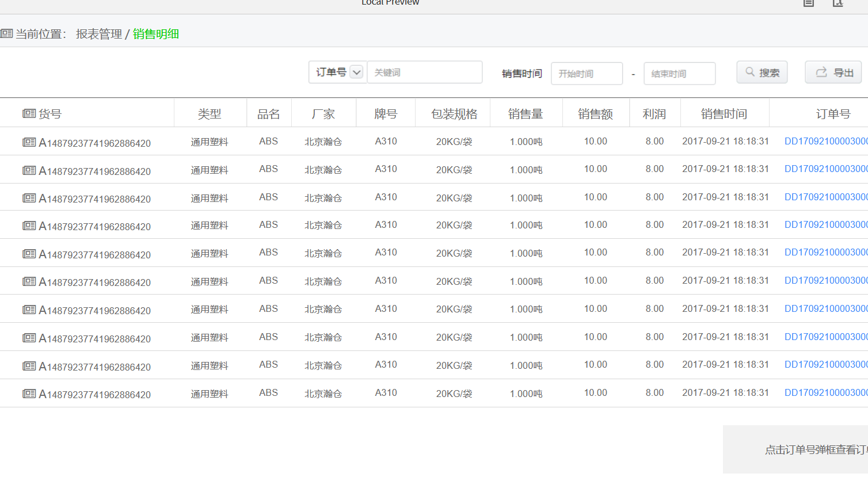
Task: Click the 销售时间 column header
Action: pos(724,114)
